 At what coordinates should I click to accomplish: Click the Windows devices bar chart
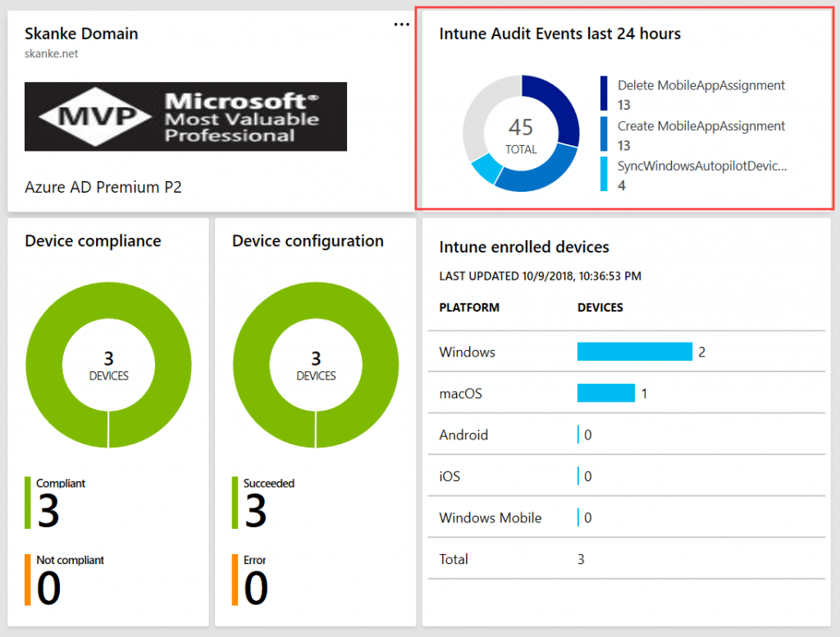(x=634, y=352)
